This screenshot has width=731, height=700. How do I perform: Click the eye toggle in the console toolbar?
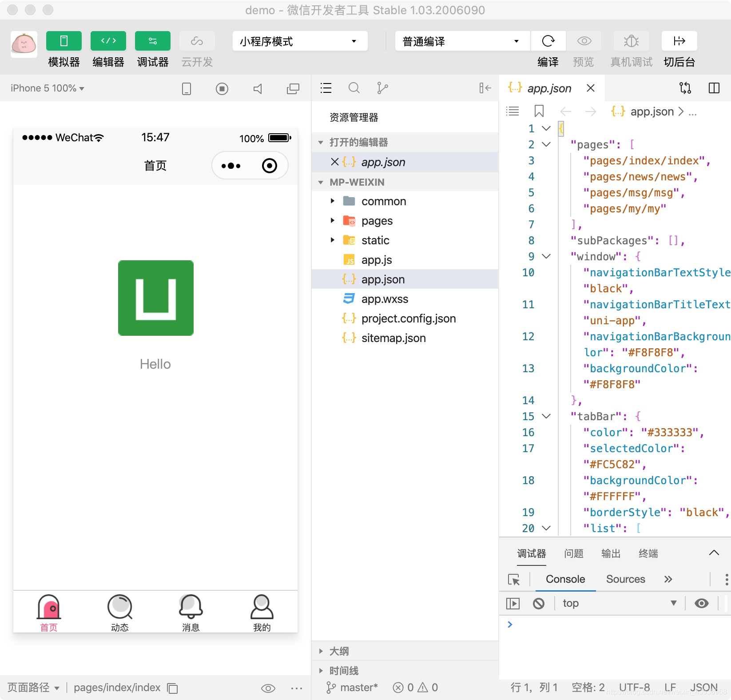(702, 603)
